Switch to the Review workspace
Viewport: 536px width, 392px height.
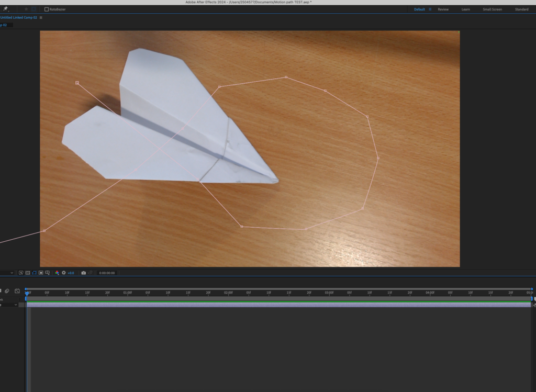443,9
